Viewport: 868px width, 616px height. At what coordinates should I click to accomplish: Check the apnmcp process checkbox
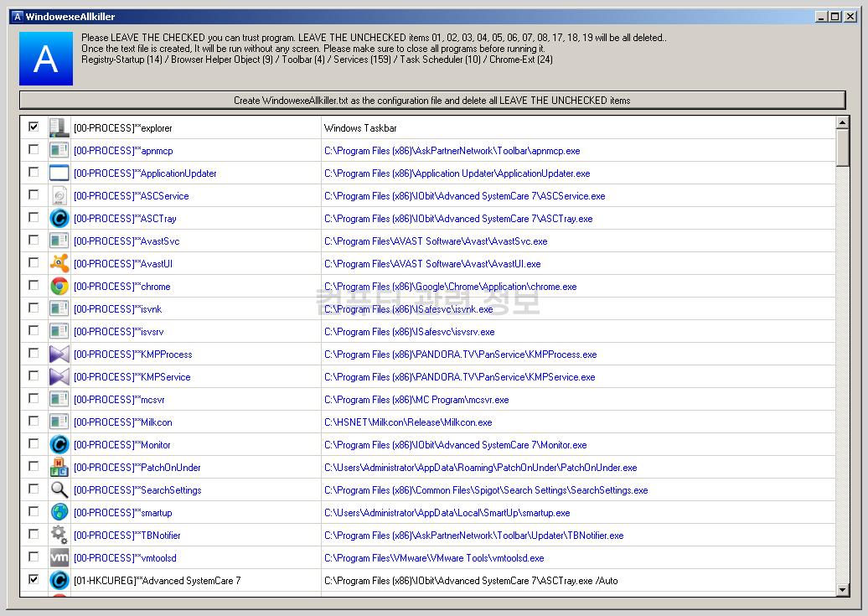(34, 149)
